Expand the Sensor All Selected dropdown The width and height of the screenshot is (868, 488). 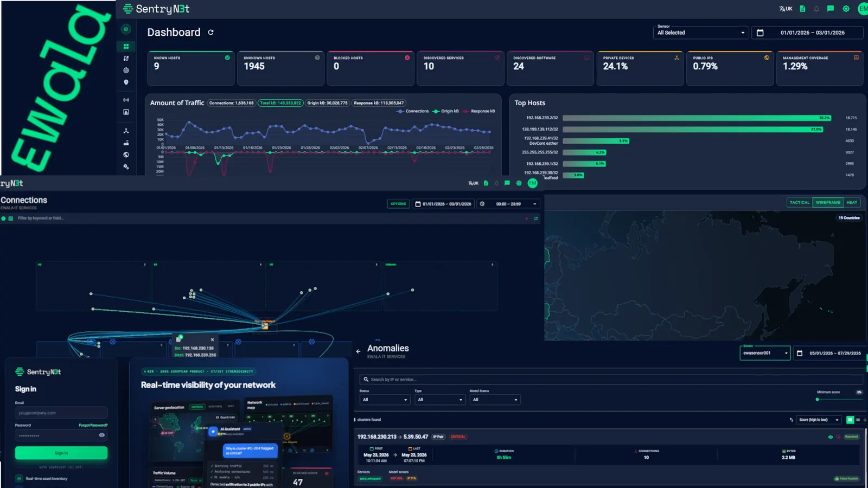click(x=701, y=33)
